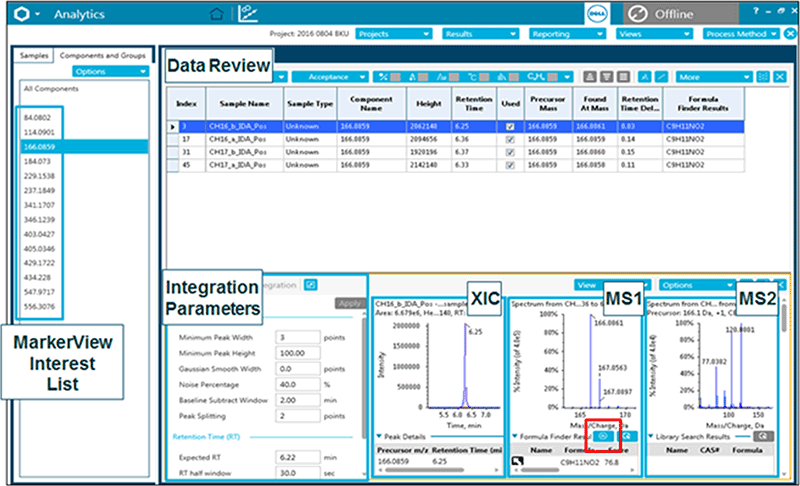Click the Analytics hexagon logo

pyautogui.click(x=21, y=14)
